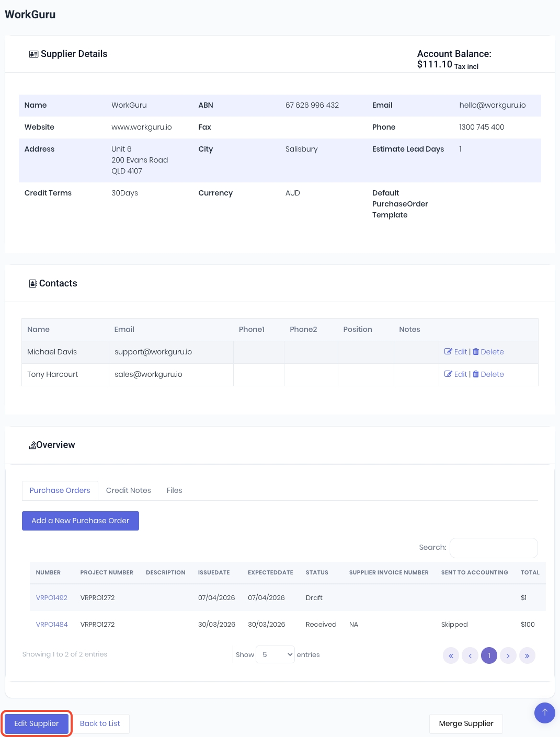
Task: Click Showing 1 to 2 of 2 entries
Action: click(x=65, y=654)
